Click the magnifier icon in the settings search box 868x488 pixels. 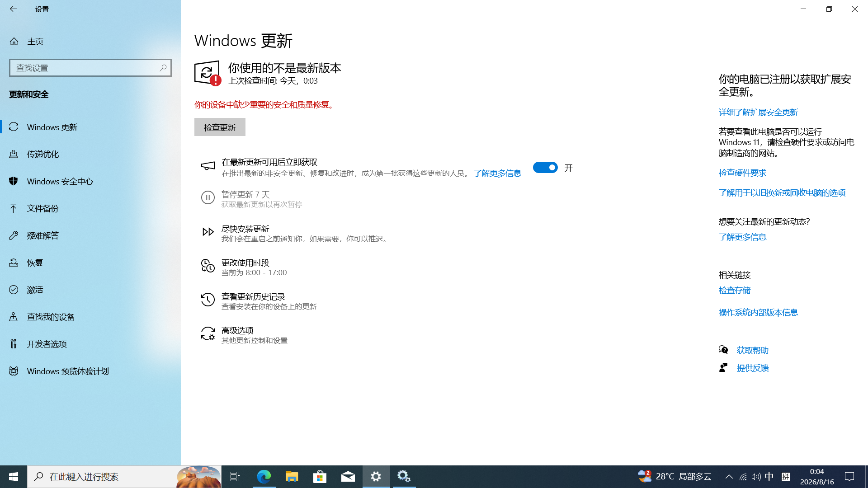(163, 68)
